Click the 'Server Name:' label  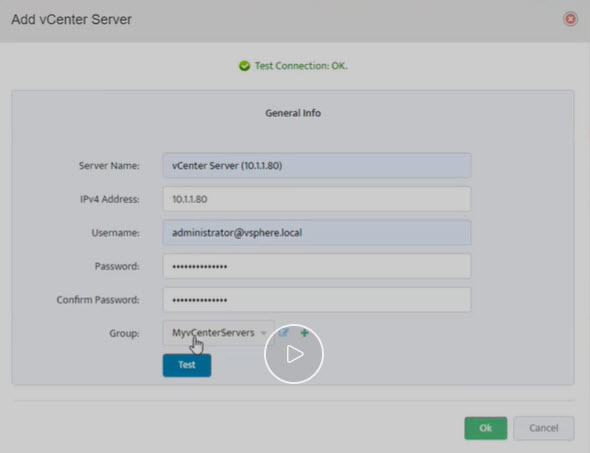point(109,166)
